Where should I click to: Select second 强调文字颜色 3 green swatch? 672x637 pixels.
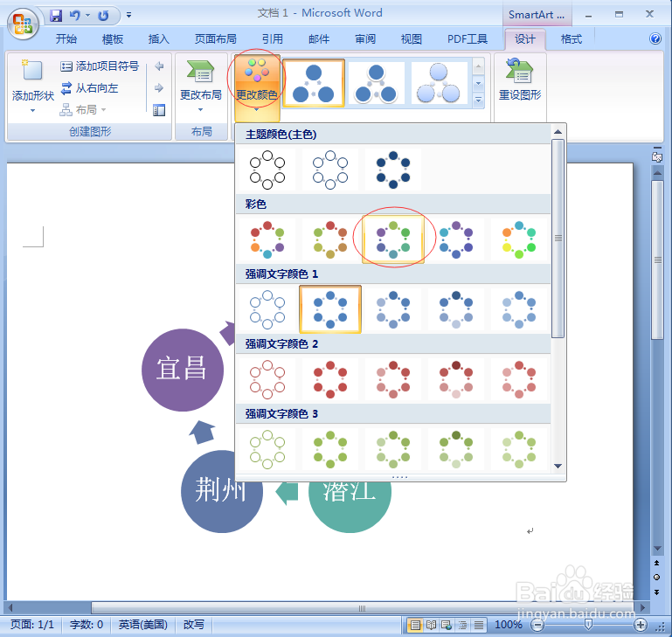(x=330, y=449)
